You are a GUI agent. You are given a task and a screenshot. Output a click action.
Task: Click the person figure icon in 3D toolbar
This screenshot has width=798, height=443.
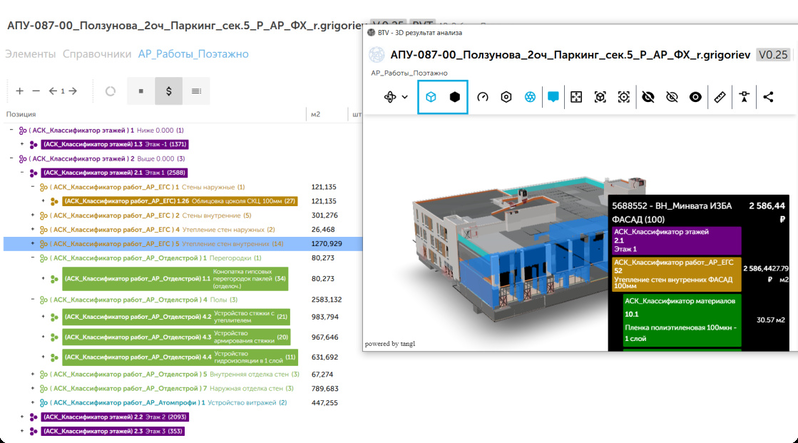pos(743,97)
